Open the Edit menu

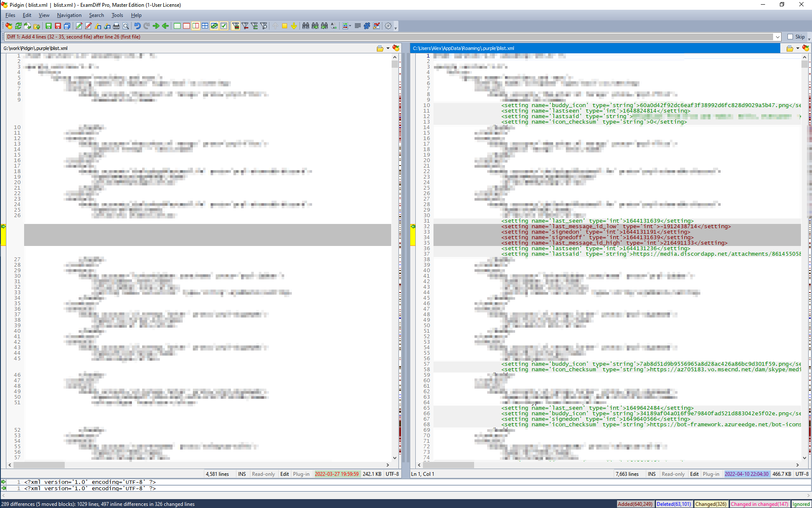pos(27,15)
